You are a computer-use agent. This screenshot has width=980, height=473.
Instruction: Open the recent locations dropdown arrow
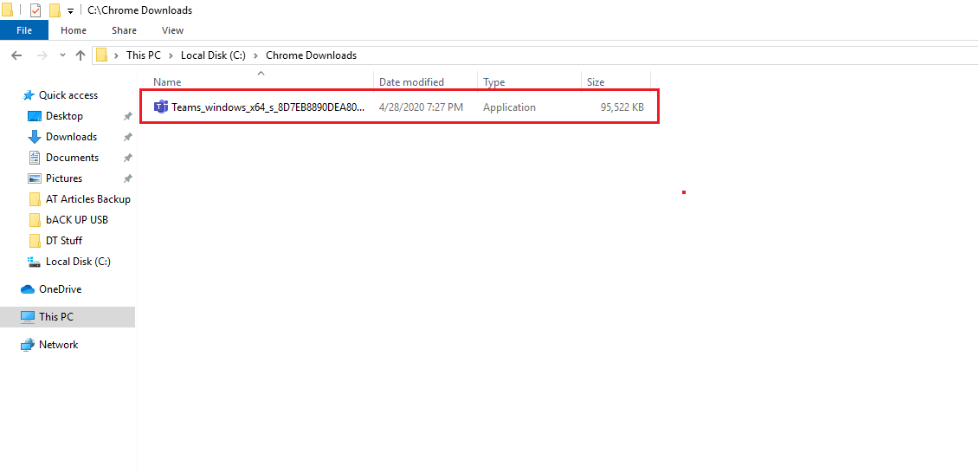[x=62, y=55]
